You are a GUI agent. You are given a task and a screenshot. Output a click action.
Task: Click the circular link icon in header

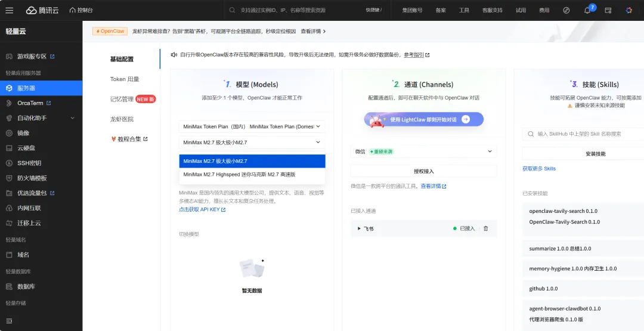pyautogui.click(x=566, y=10)
